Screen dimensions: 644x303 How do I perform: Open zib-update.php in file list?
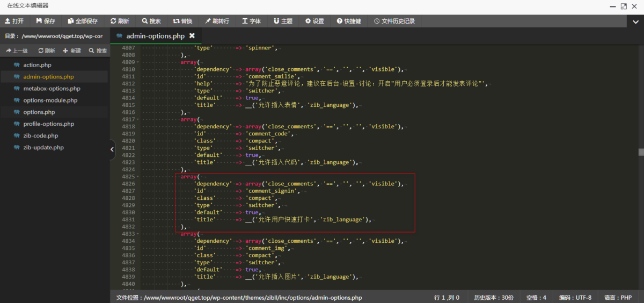click(x=43, y=147)
